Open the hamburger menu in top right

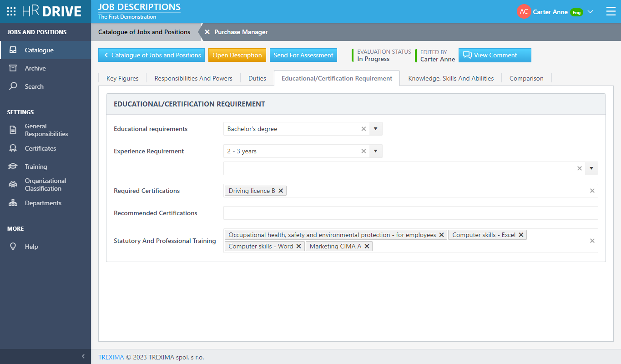pos(611,12)
